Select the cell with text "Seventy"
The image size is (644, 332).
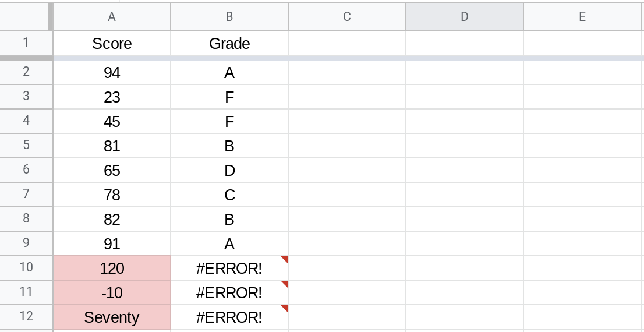click(x=112, y=317)
